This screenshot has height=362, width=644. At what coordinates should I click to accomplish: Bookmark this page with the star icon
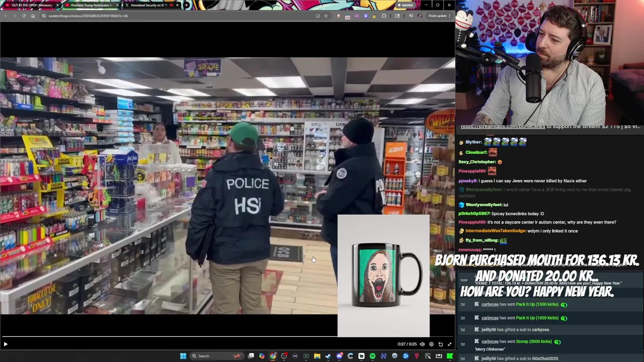point(326,16)
